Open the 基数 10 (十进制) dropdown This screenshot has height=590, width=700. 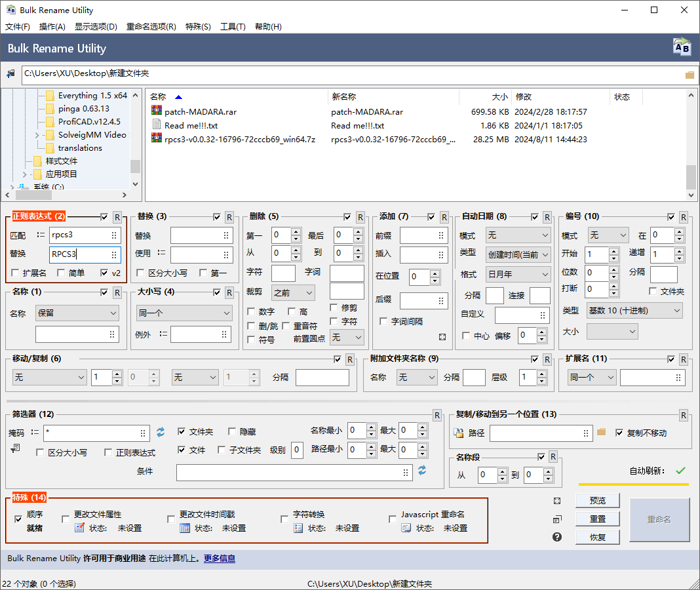pos(634,311)
